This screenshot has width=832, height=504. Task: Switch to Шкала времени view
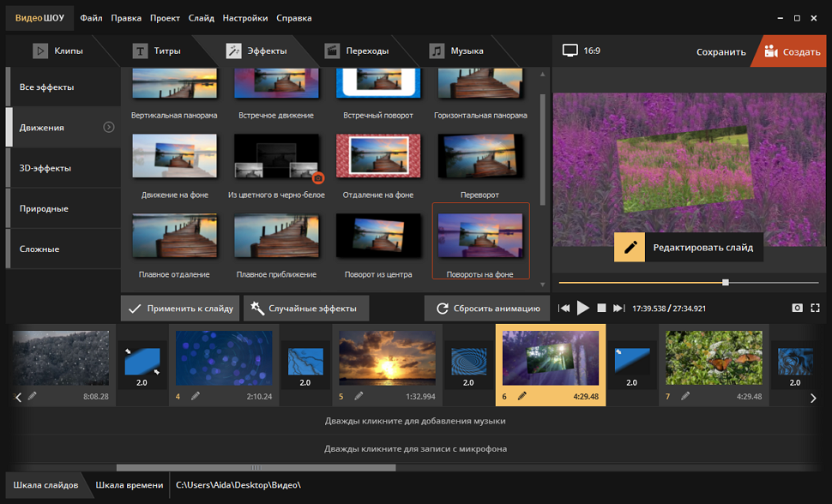click(129, 485)
